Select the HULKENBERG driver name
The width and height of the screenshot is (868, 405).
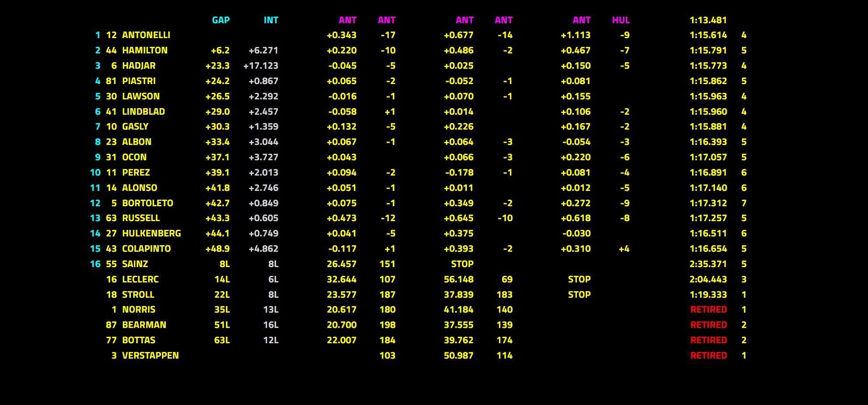coord(151,233)
